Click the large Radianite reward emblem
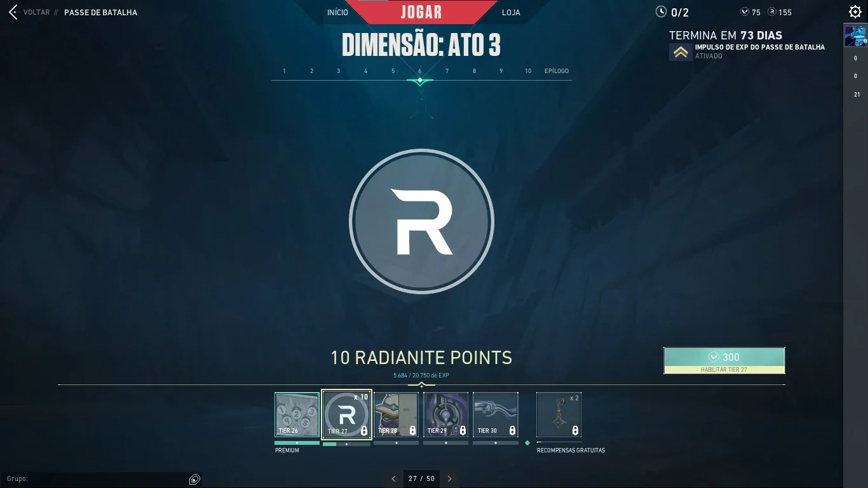 click(x=421, y=221)
